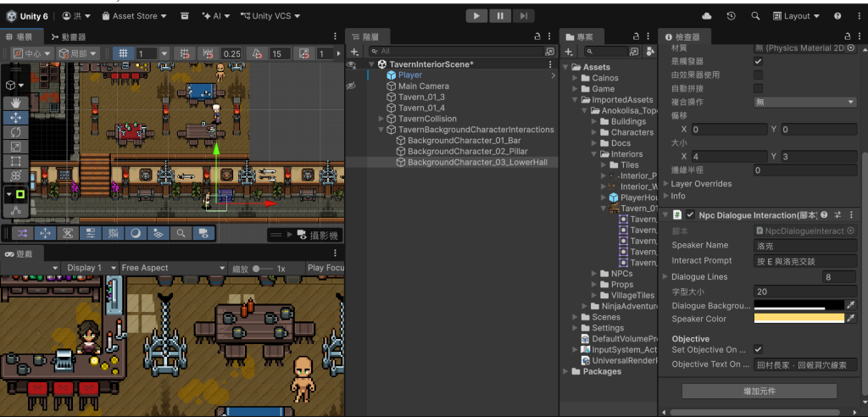Image resolution: width=868 pixels, height=417 pixels.
Task: Toggle scene camera visibility overlay icon
Action: point(203,234)
